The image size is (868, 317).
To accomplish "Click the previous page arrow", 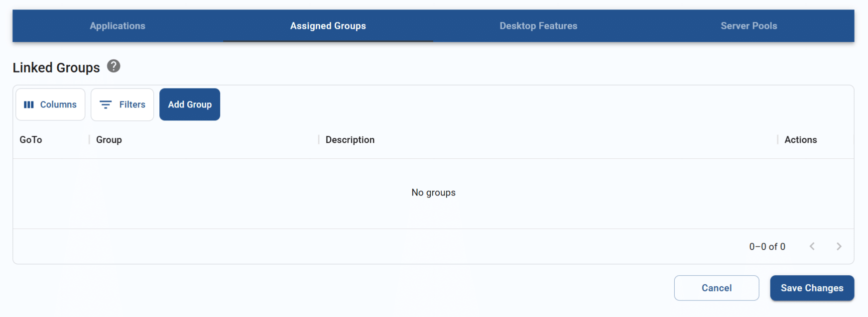I will (812, 246).
